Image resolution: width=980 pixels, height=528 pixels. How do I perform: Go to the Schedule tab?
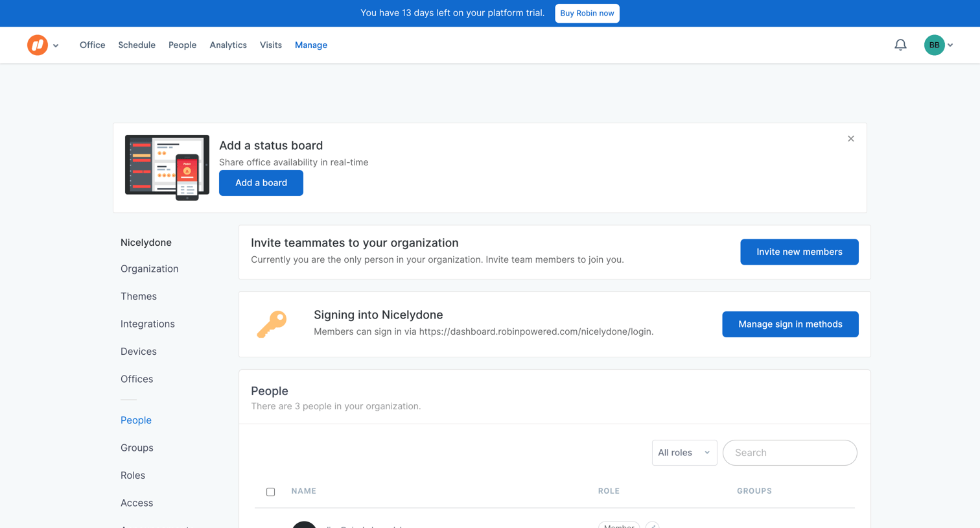click(x=137, y=45)
